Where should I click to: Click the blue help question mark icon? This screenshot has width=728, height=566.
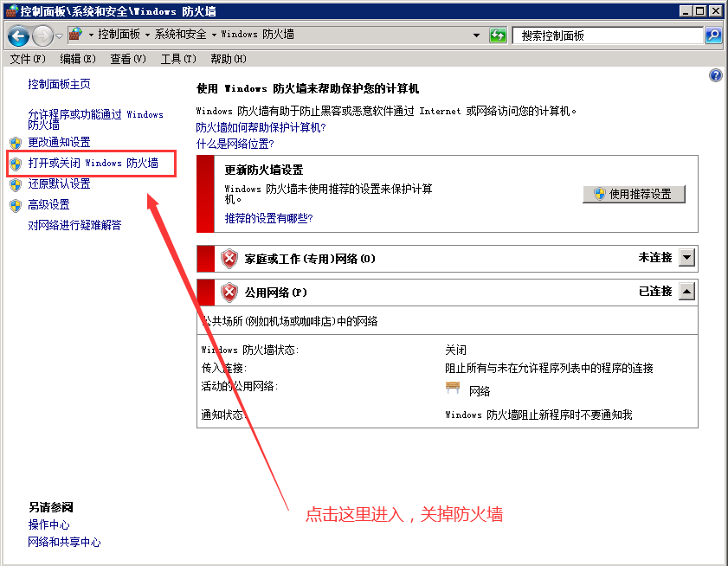(716, 75)
